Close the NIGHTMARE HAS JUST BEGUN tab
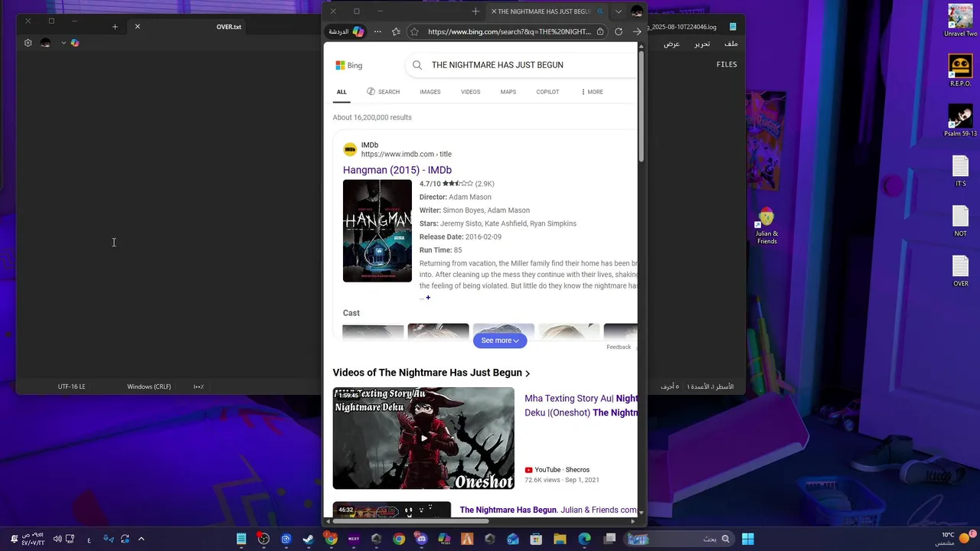The width and height of the screenshot is (980, 551). pos(494,11)
